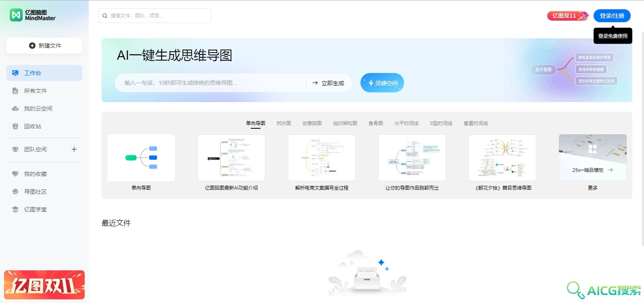This screenshot has width=644, height=303.
Task: Click the 新建文件 button
Action: pyautogui.click(x=44, y=46)
